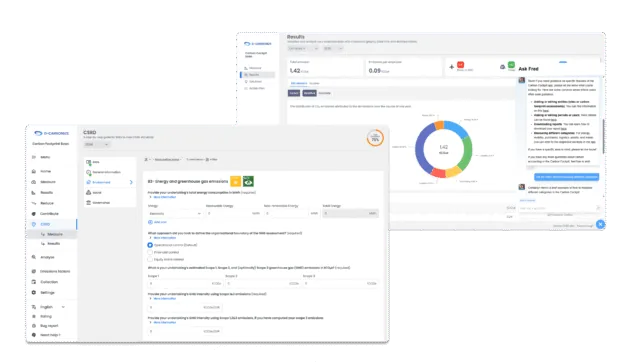Click the send arrow in Ask Fred input
The height and width of the screenshot is (364, 640).
[x=598, y=208]
